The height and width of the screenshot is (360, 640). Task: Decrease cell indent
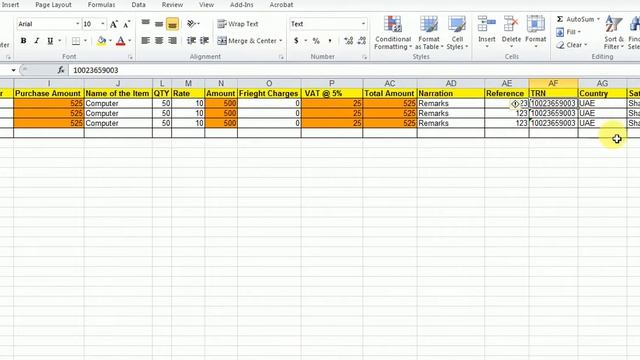tap(191, 41)
